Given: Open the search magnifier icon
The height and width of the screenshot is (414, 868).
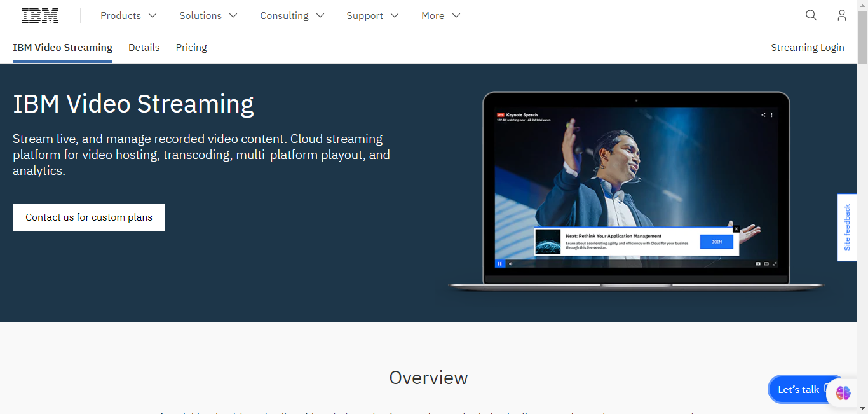Looking at the screenshot, I should [811, 15].
